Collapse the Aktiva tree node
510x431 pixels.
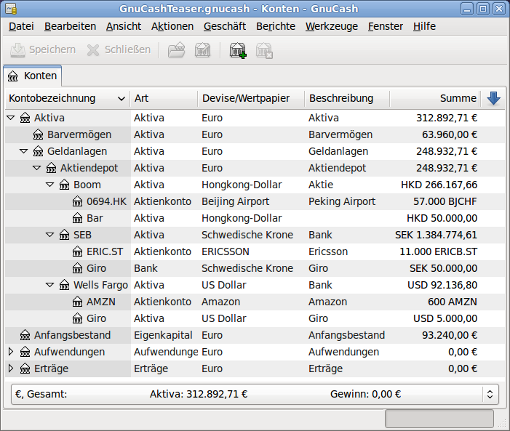[x=11, y=117]
